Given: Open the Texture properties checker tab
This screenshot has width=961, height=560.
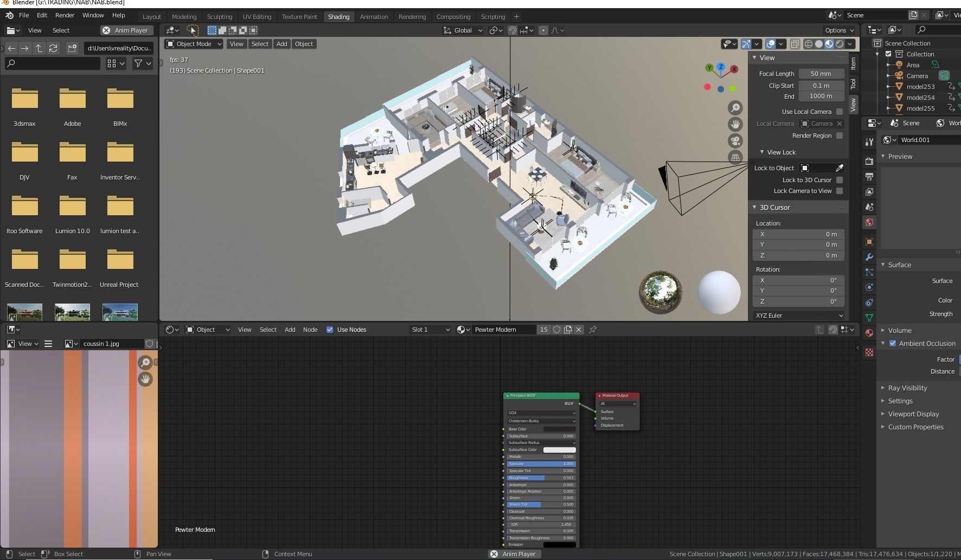Looking at the screenshot, I should click(x=869, y=352).
